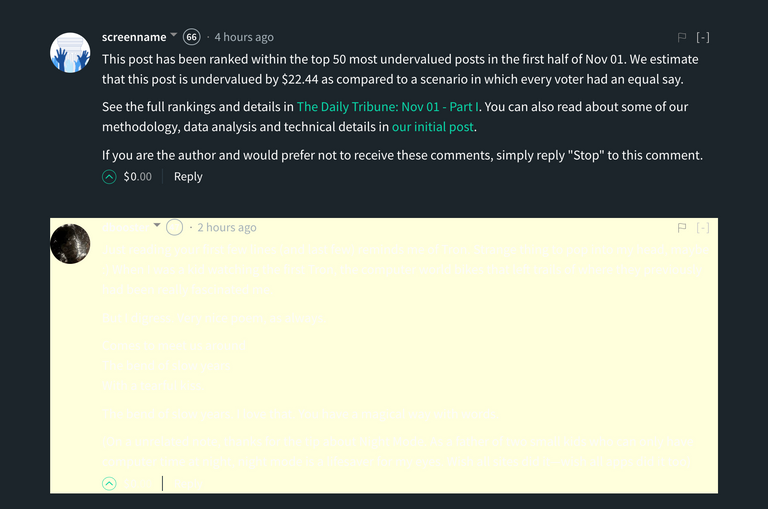The image size is (768, 509).
Task: Follow the 'our initial post' link
Action: 433,127
